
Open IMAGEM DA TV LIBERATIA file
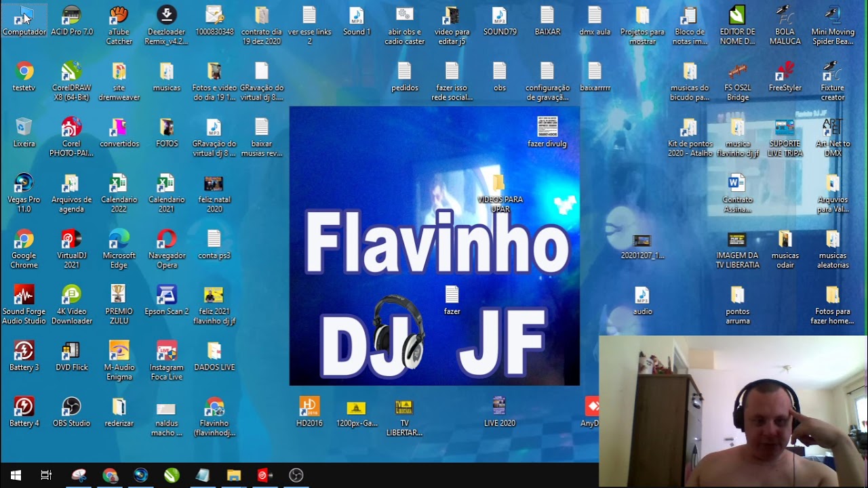coord(737,249)
